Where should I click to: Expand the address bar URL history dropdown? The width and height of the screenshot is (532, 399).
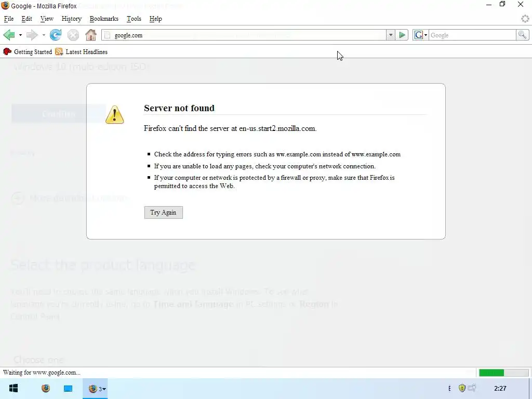(391, 35)
